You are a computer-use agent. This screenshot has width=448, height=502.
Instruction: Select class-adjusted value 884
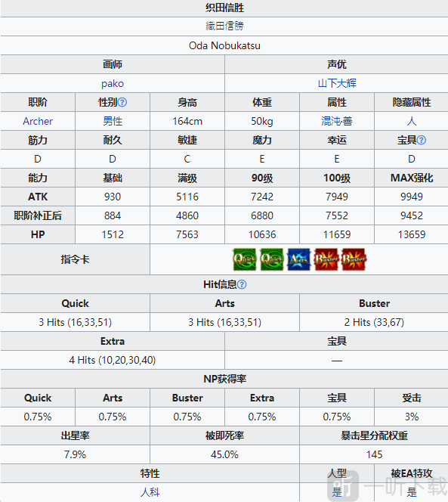[113, 215]
